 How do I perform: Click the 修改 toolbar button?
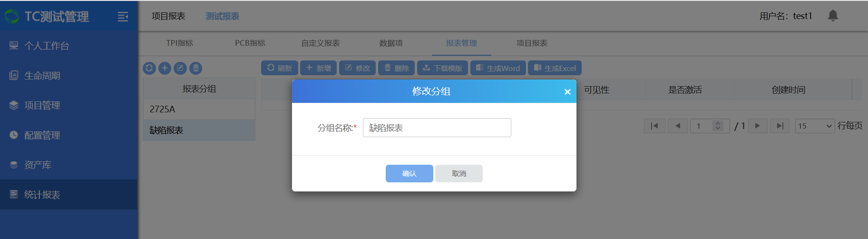pyautogui.click(x=358, y=68)
